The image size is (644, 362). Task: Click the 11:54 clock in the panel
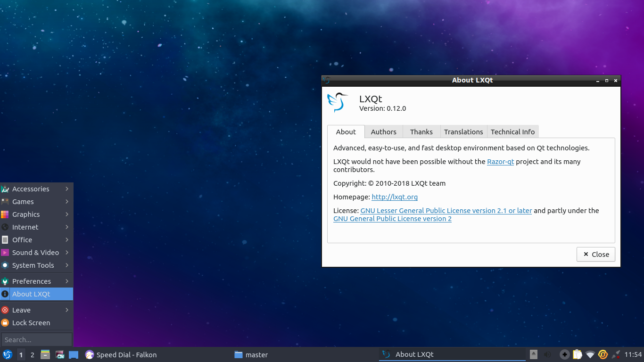(x=633, y=354)
